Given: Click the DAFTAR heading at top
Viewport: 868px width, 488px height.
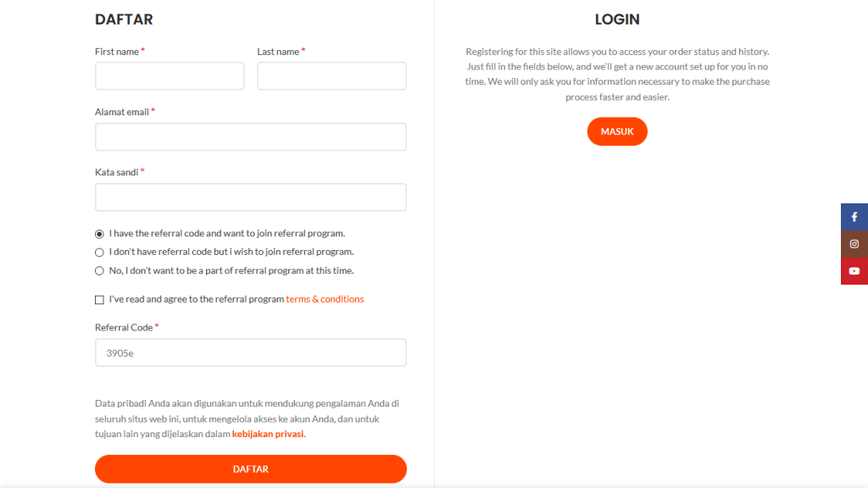Looking at the screenshot, I should pos(124,19).
